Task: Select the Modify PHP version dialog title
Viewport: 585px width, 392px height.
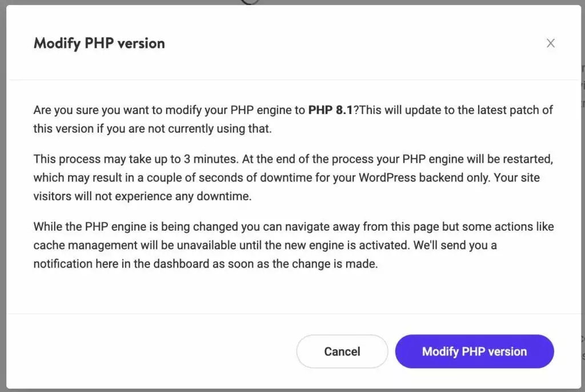Action: coord(99,43)
